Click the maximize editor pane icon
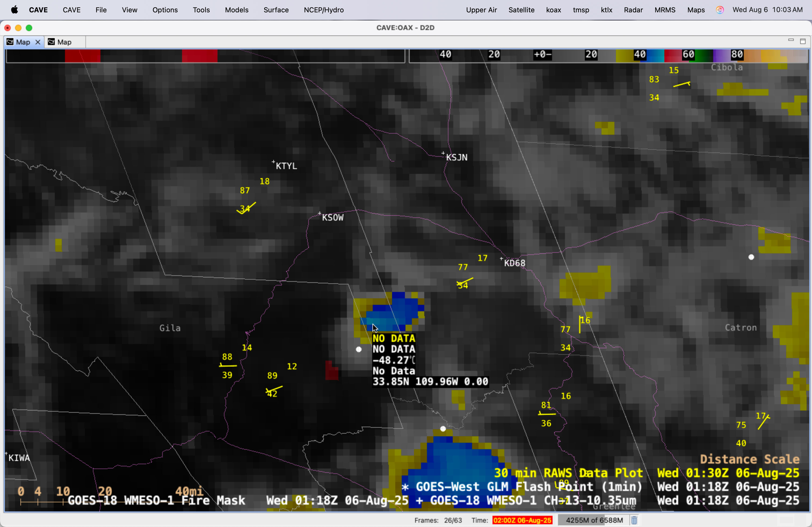Viewport: 812px width, 527px height. pyautogui.click(x=803, y=41)
